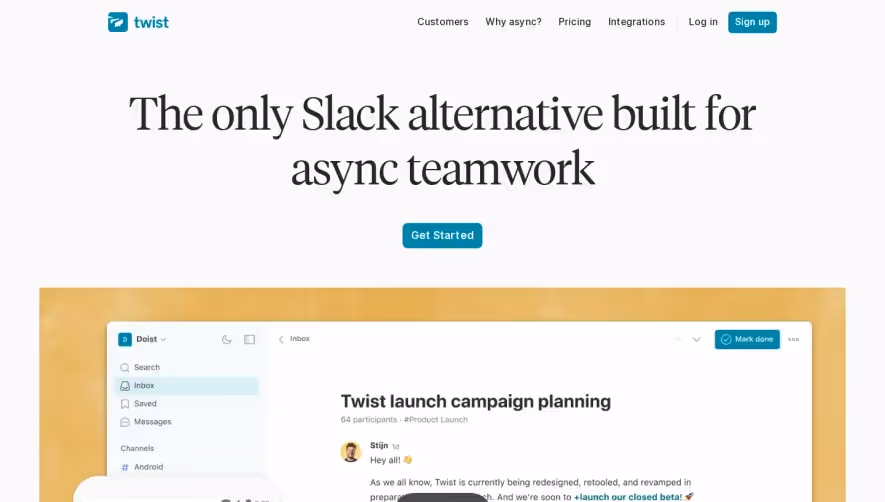The height and width of the screenshot is (502, 885).
Task: Go to next thread with down chevron
Action: pos(696,339)
